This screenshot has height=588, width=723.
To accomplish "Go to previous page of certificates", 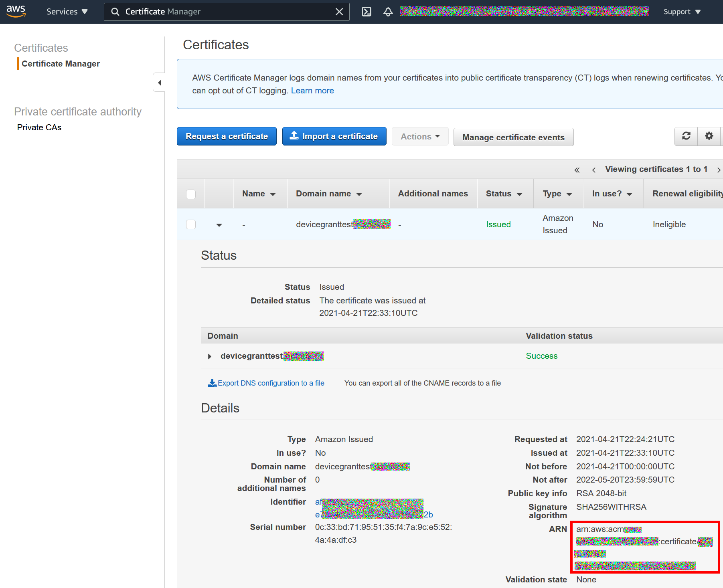I will (593, 170).
